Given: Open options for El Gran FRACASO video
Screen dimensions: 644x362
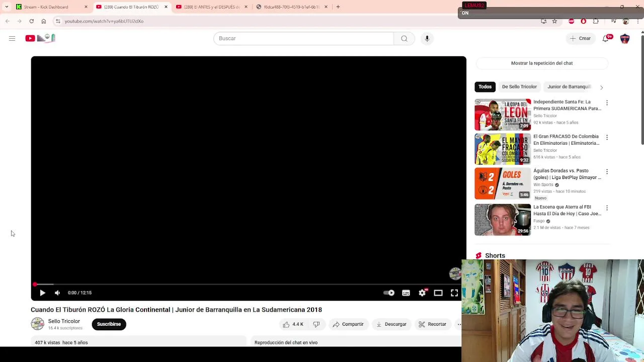Looking at the screenshot, I should click(607, 137).
